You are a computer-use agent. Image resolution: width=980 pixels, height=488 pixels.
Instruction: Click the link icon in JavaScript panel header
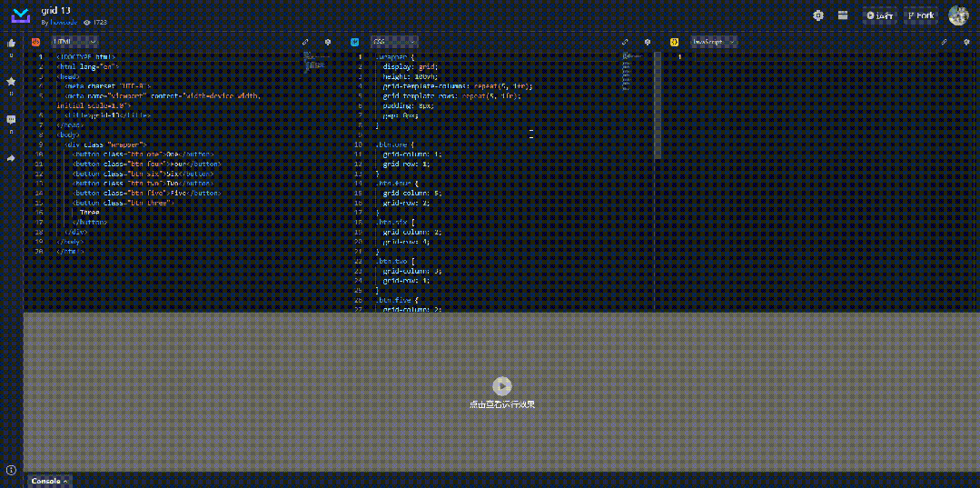tap(945, 42)
